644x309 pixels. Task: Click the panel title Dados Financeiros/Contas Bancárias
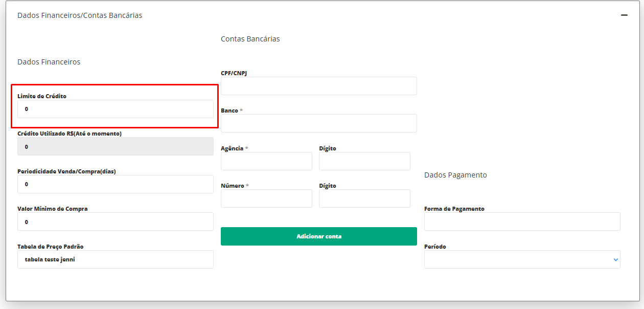80,15
